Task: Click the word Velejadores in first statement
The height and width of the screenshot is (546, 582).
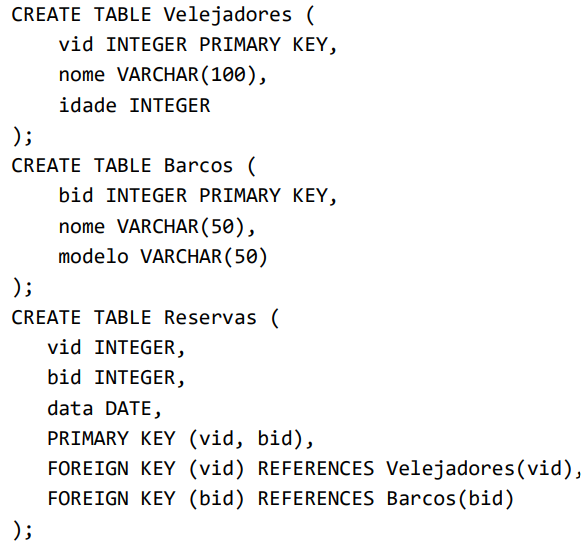Action: (228, 16)
